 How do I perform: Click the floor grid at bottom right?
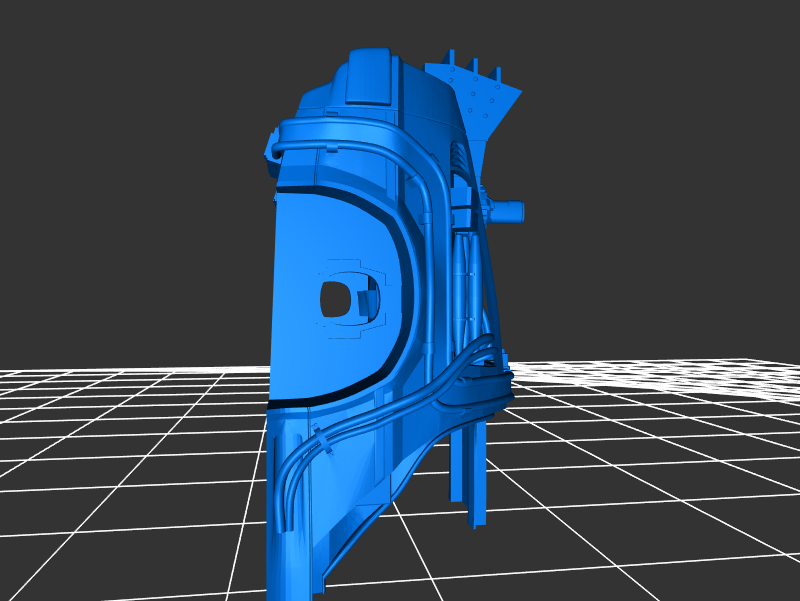click(650, 520)
